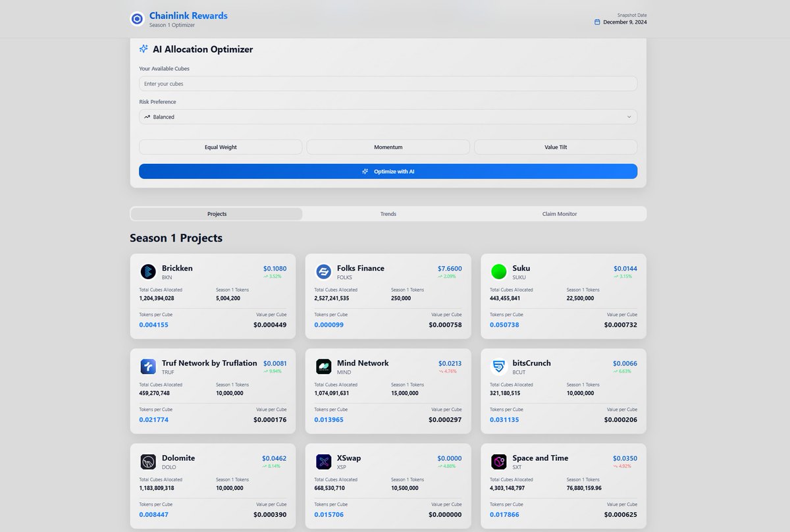The width and height of the screenshot is (790, 532).
Task: Click the bitsCrunch project logo
Action: 499,366
